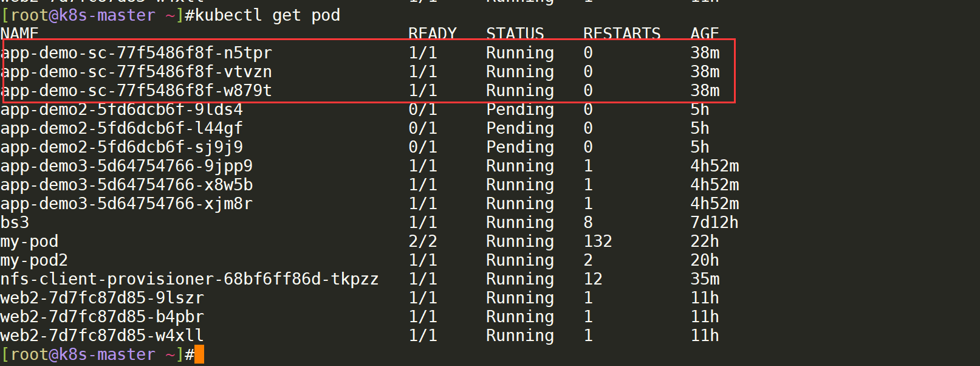980x366 pixels.
Task: Click nfs-client-provisioner-68bf6ff86d-tkpzz pod name
Action: 190,279
